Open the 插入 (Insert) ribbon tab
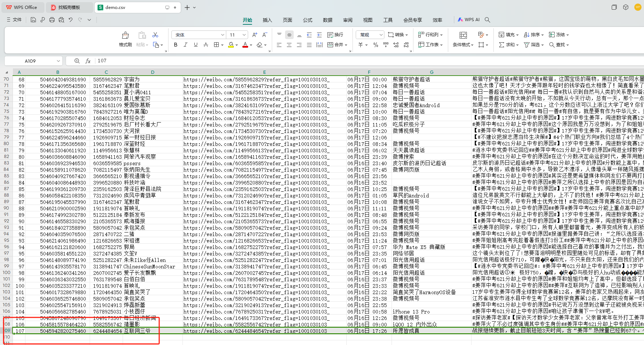Screen dimensions: 644x345 tap(267, 20)
